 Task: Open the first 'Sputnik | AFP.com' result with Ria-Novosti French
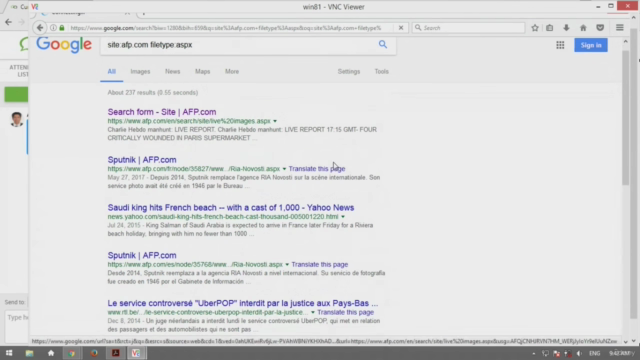(x=142, y=160)
